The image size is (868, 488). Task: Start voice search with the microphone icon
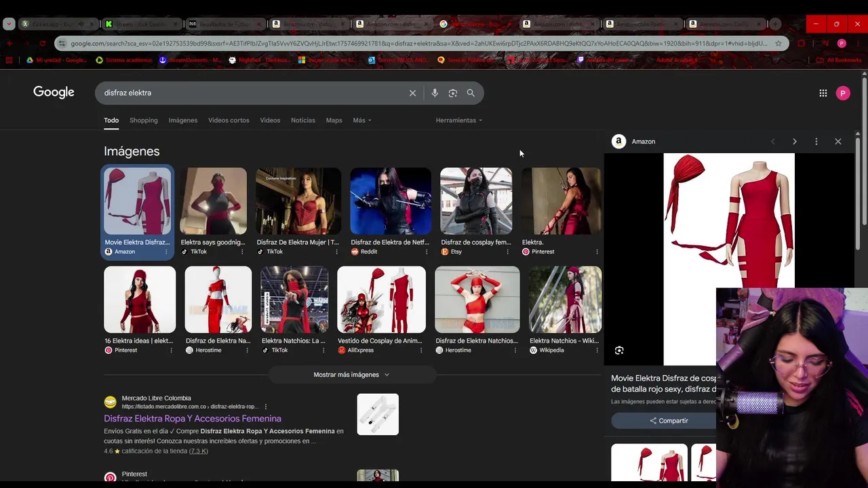[435, 93]
